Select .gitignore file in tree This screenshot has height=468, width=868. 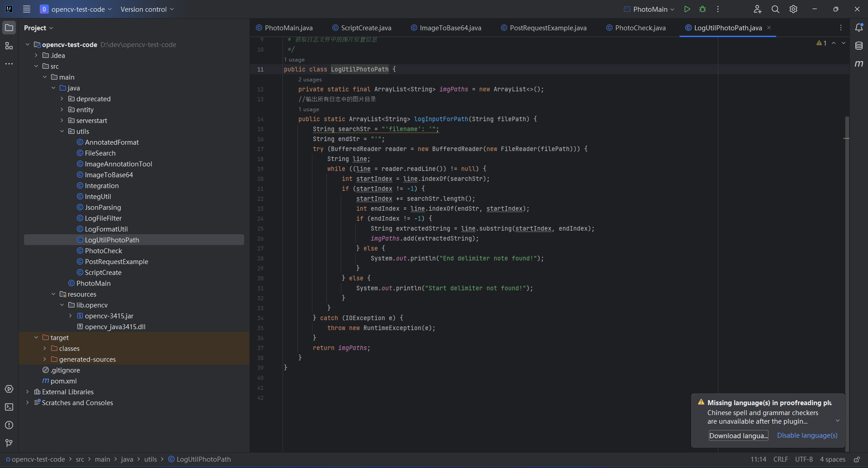coord(65,370)
